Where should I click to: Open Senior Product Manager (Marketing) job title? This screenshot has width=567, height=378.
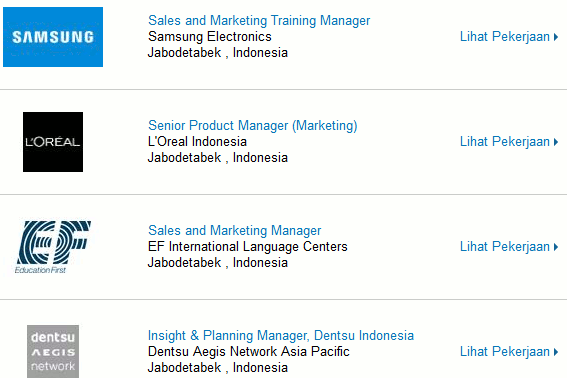pos(252,126)
